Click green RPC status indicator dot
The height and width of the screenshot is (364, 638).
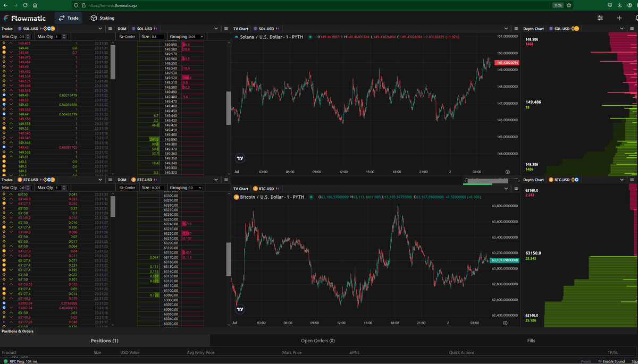[5, 361]
